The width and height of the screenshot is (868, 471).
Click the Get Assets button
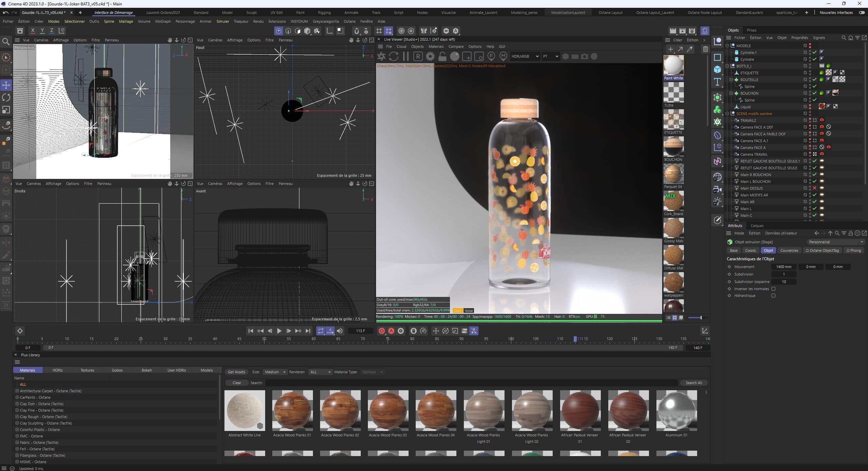point(236,372)
